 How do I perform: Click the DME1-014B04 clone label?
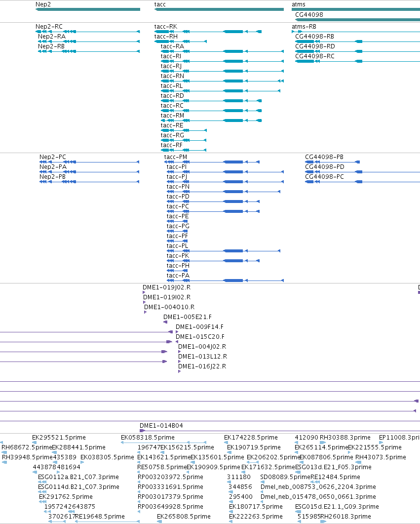(x=161, y=425)
